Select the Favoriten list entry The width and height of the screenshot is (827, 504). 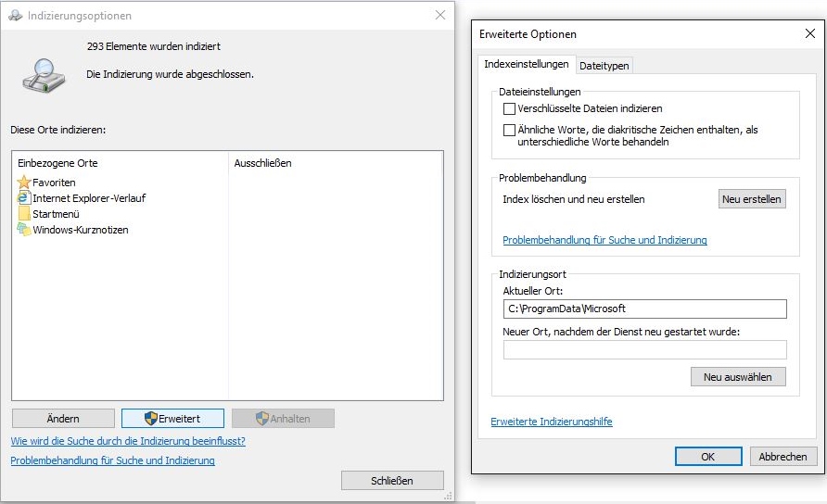(46, 183)
